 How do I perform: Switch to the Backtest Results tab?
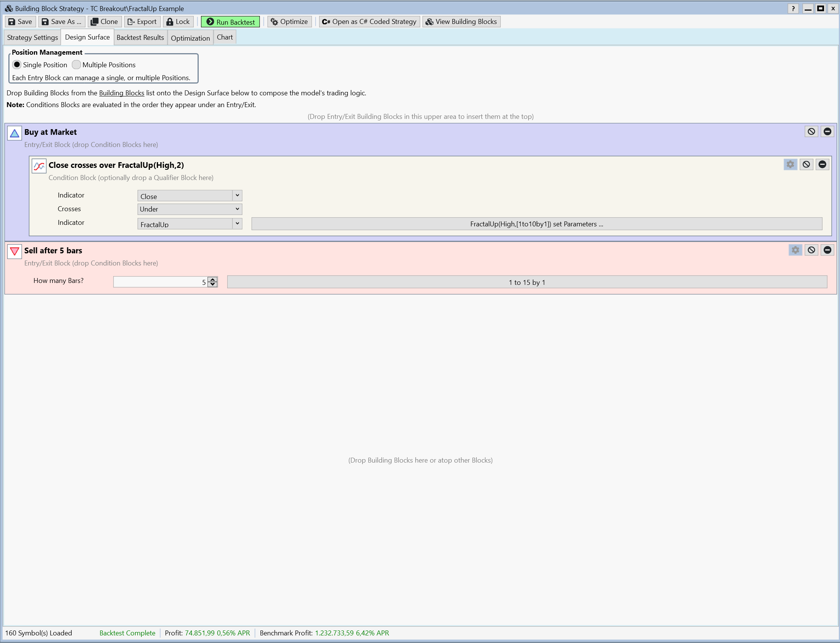click(140, 37)
